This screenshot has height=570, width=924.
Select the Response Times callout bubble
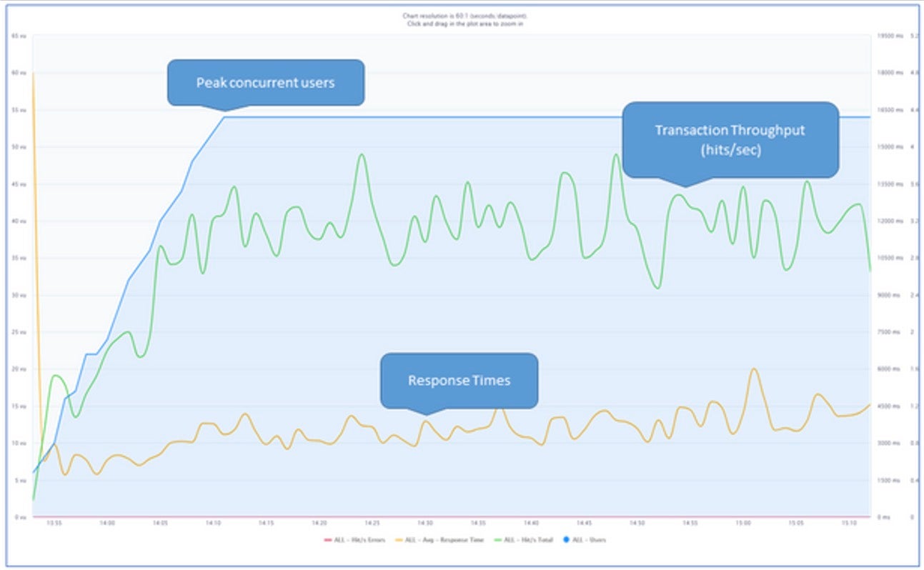click(459, 380)
